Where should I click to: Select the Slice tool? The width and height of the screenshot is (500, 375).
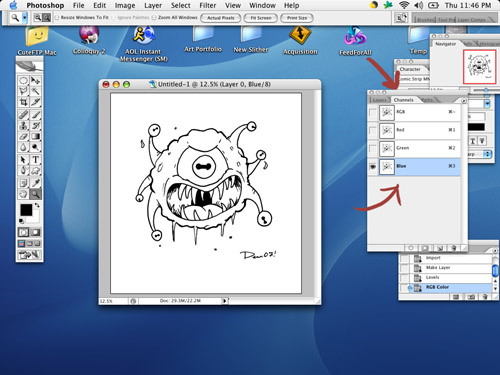(x=35, y=102)
